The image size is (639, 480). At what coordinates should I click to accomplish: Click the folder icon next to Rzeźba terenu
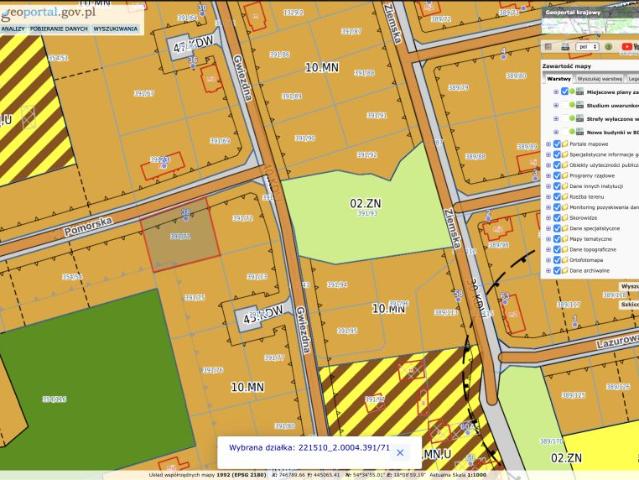565,196
